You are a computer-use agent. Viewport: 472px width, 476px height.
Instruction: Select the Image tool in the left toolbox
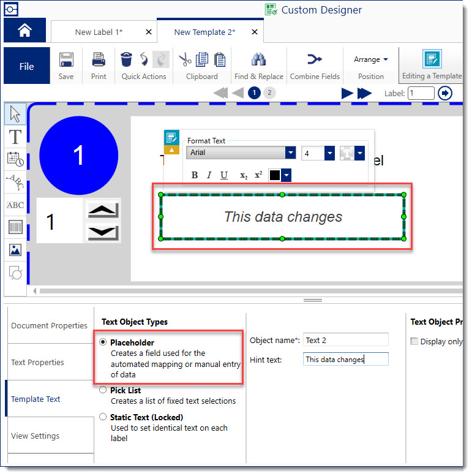pos(15,250)
